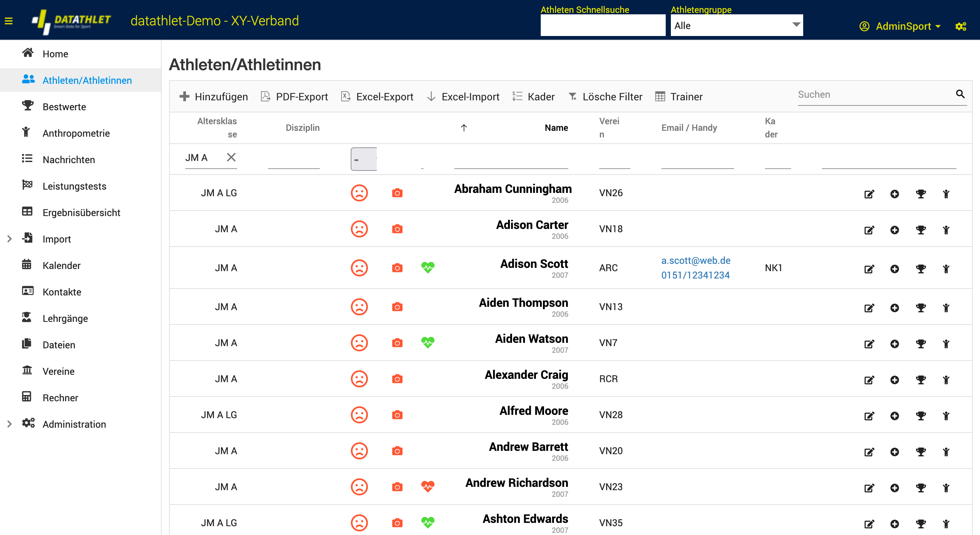
Task: Click PDF-Export
Action: 294,97
